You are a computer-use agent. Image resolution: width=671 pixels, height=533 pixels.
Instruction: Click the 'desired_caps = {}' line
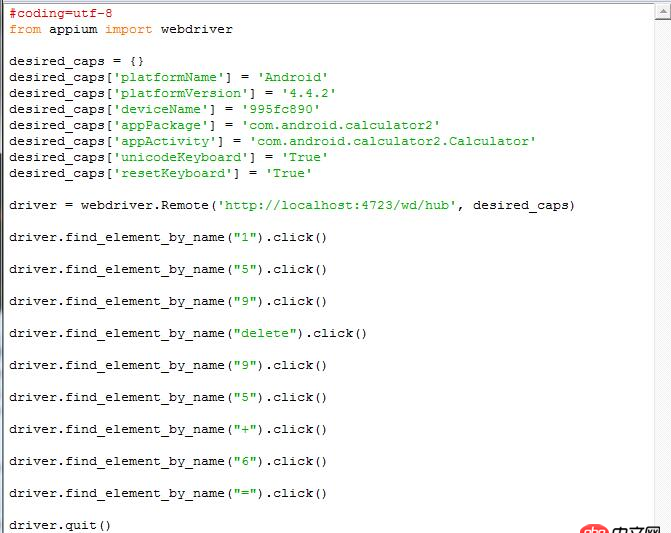(76, 62)
